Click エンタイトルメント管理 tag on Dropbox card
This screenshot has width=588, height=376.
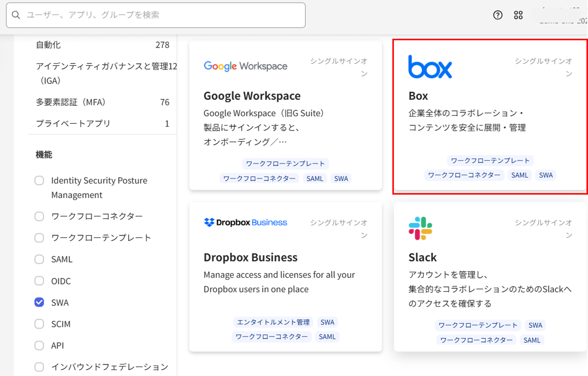point(273,322)
